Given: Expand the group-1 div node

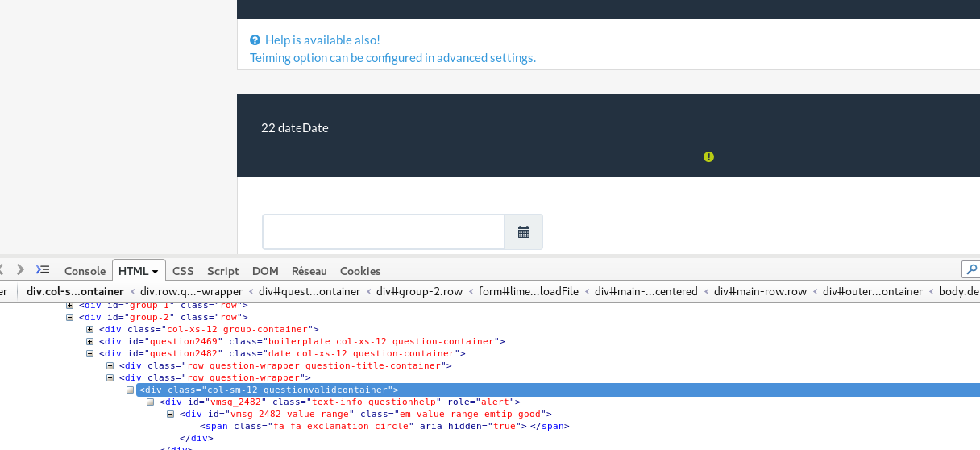Looking at the screenshot, I should pos(70,306).
